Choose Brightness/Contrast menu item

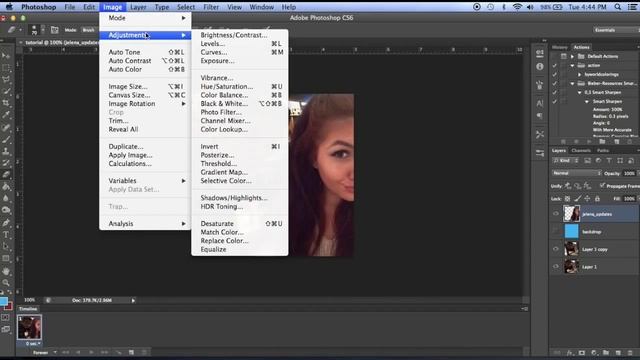240,35
